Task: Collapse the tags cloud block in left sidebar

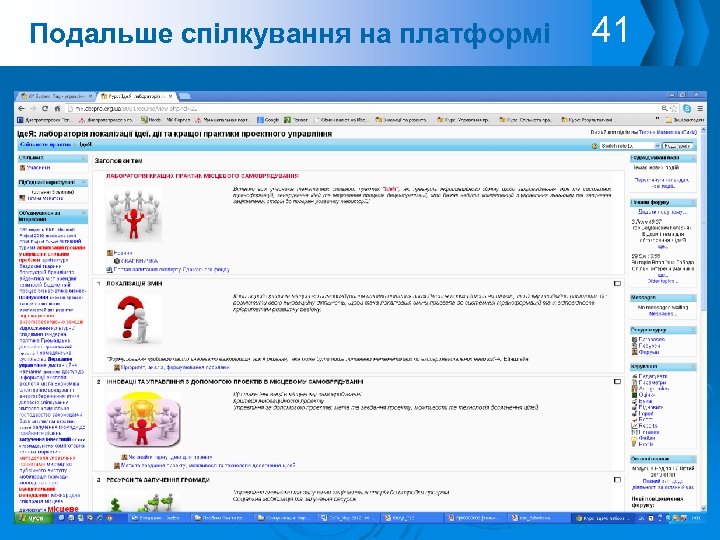Action: coord(84,213)
